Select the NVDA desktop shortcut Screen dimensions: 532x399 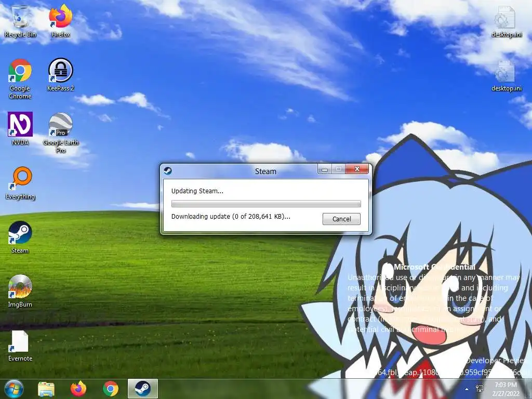(20, 129)
